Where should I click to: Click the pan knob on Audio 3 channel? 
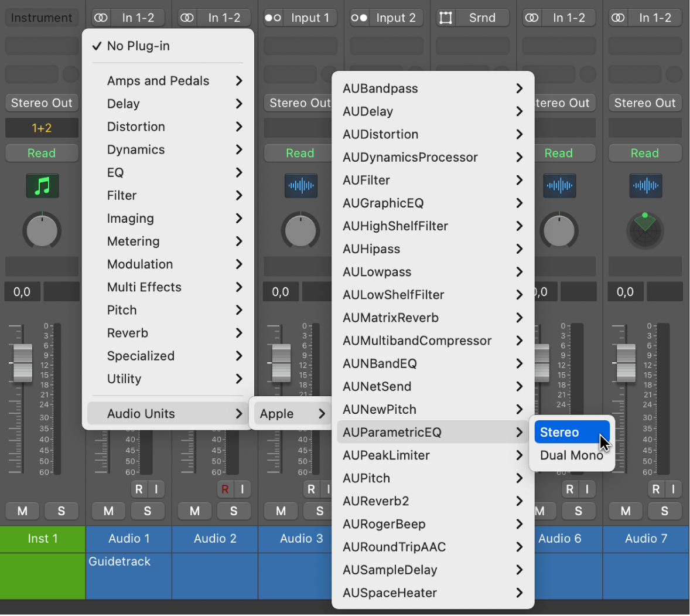[x=300, y=230]
